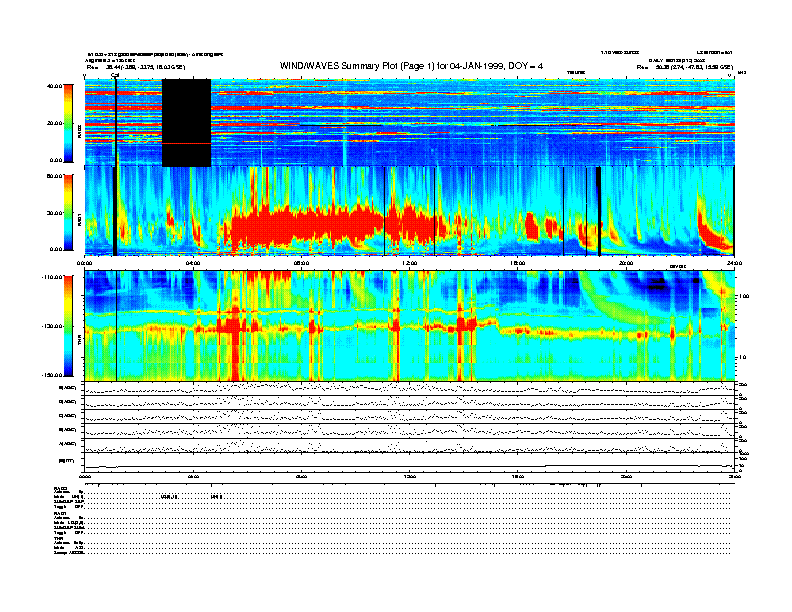Screen dimensions: 792x612
Task: Click the red drifting burst near 24:00 in RAD1
Action: [715, 233]
